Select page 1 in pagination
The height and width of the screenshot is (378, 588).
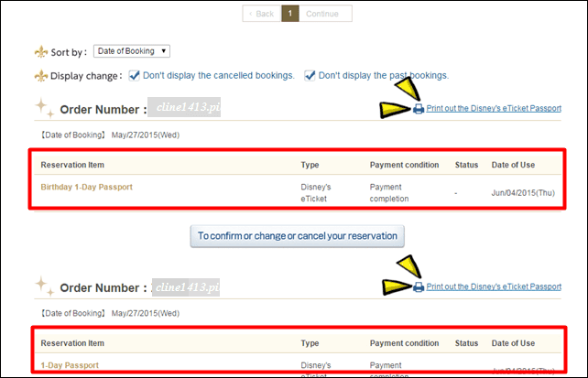click(x=290, y=14)
